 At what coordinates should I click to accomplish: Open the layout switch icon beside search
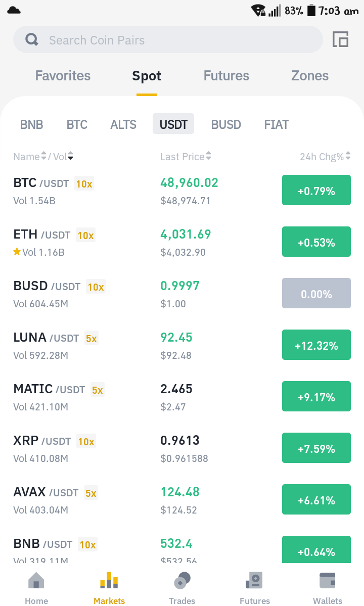click(x=340, y=39)
